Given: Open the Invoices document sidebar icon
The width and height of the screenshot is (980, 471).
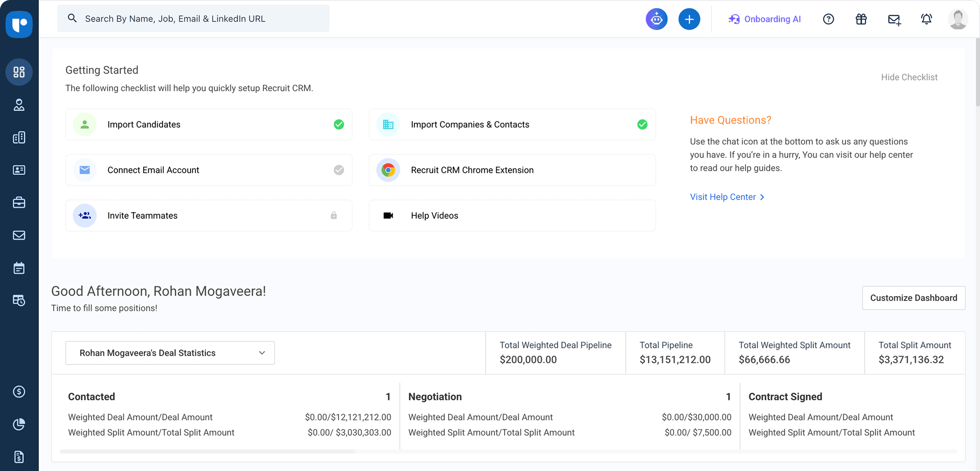Looking at the screenshot, I should pos(19,457).
